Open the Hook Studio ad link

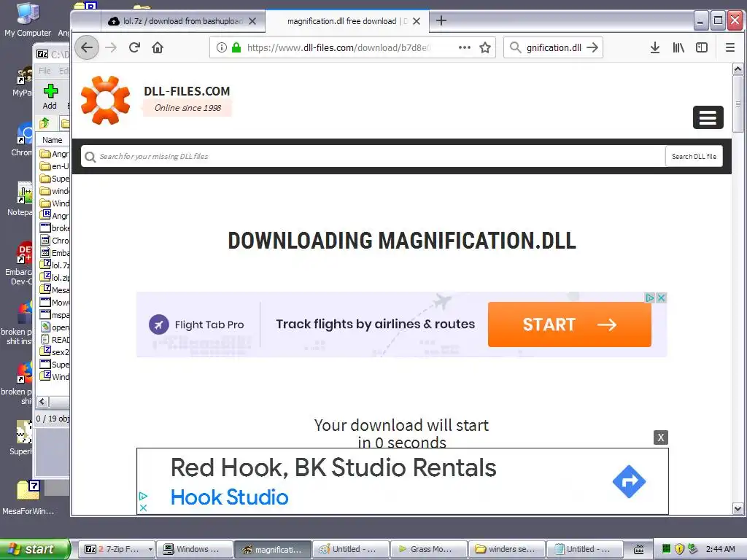230,497
